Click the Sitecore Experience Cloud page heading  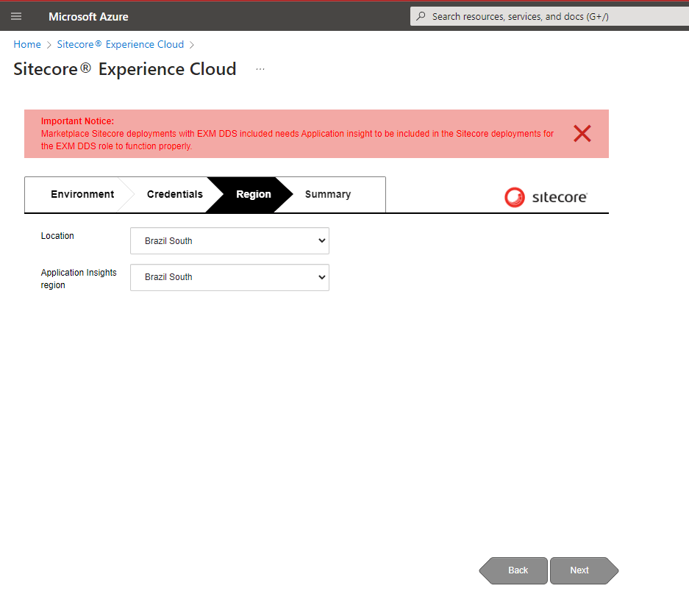125,69
